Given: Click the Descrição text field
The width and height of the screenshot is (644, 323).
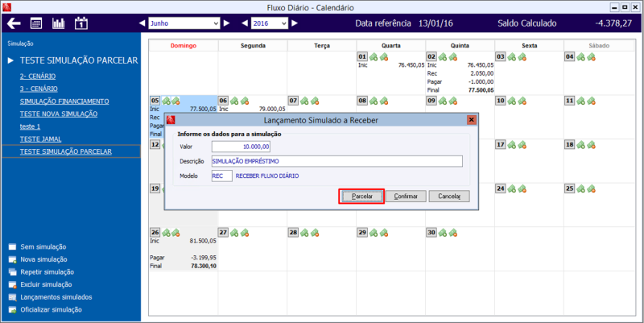Looking at the screenshot, I should (x=337, y=161).
